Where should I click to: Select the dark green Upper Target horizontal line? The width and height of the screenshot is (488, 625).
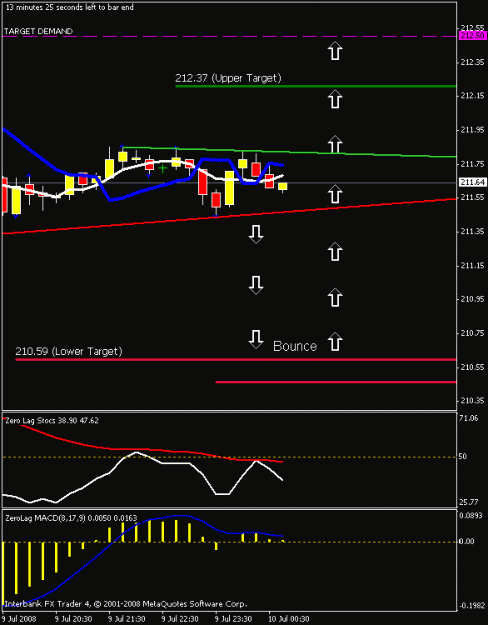click(x=316, y=86)
